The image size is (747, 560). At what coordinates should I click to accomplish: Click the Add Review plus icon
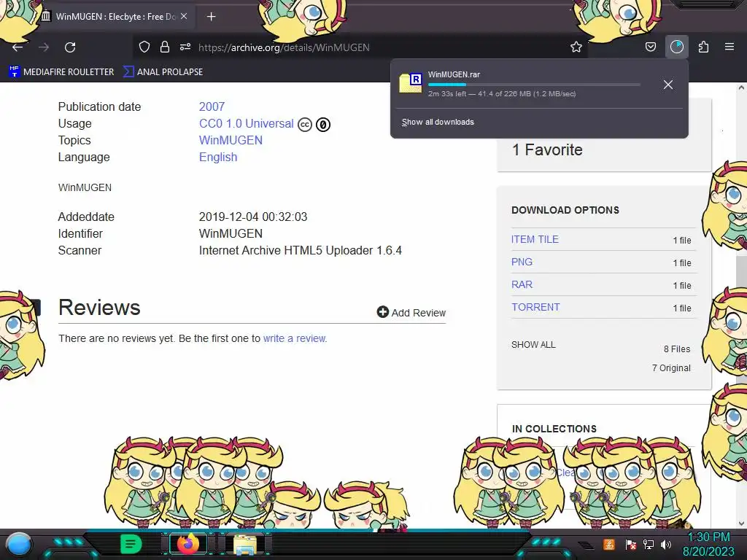[x=382, y=312]
